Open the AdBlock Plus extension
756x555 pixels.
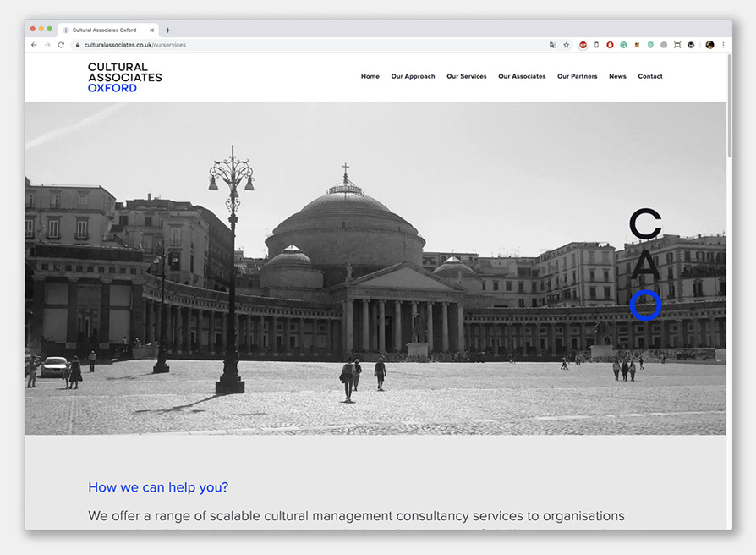click(583, 45)
